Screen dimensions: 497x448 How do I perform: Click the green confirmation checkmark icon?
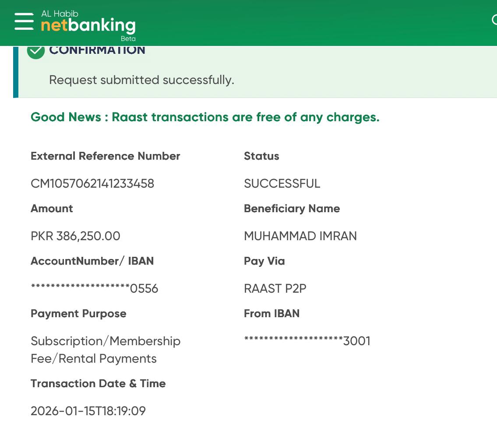tap(36, 51)
